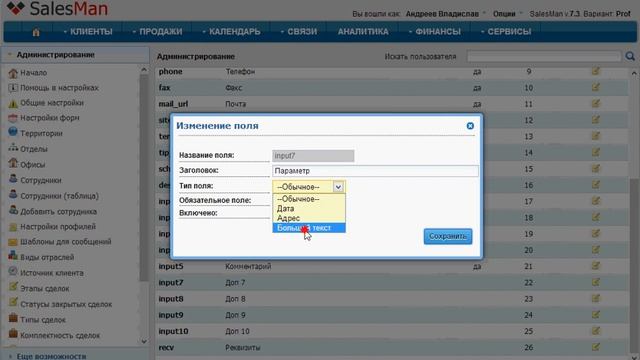The width and height of the screenshot is (640, 360).
Task: Open the Опции dropdown in the header
Action: [x=507, y=14]
